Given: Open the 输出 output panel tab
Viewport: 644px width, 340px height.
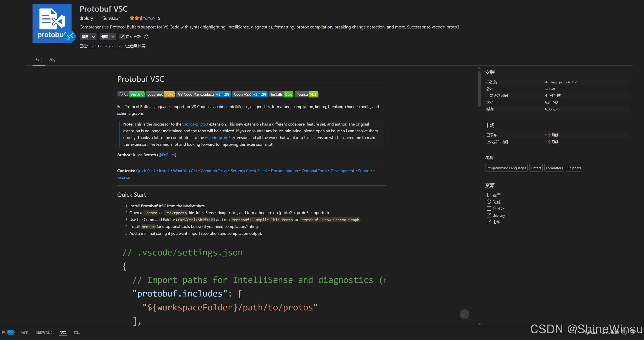Looking at the screenshot, I should [x=25, y=332].
